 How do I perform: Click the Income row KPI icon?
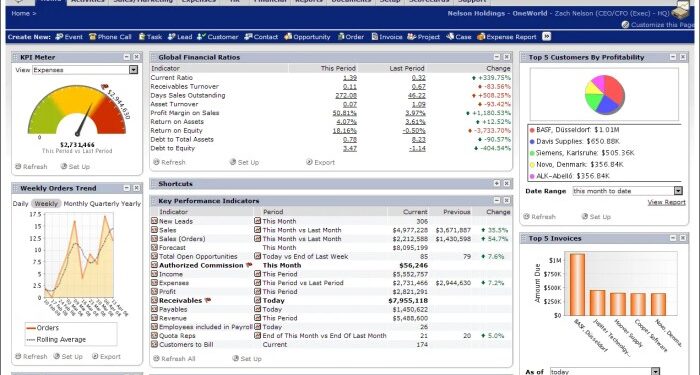pos(154,274)
